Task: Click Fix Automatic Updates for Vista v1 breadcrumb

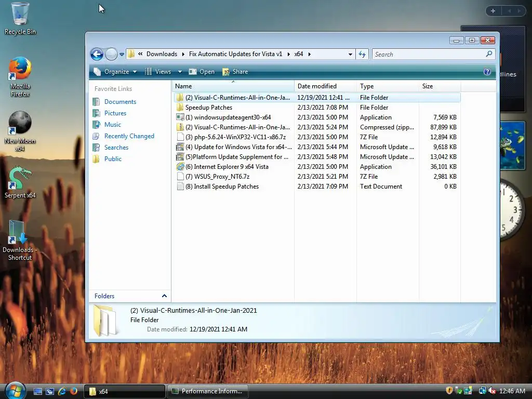Action: pos(235,54)
